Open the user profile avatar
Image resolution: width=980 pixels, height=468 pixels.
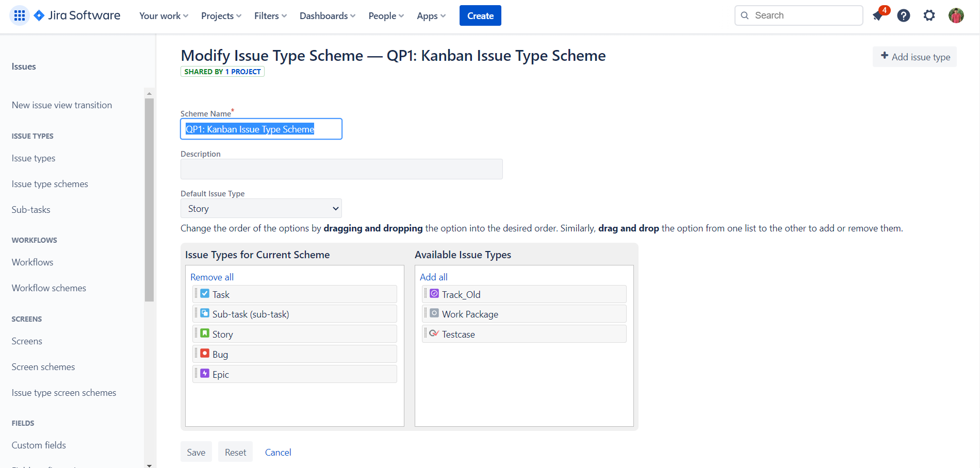(956, 15)
